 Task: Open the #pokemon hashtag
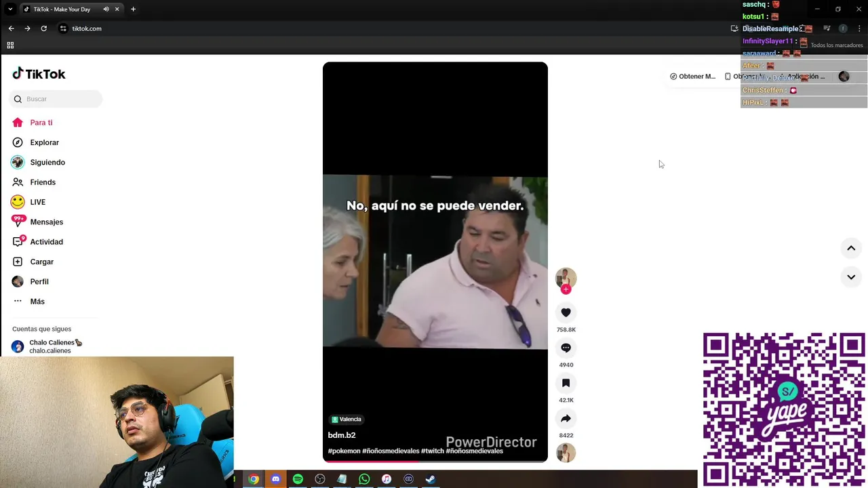tap(344, 451)
